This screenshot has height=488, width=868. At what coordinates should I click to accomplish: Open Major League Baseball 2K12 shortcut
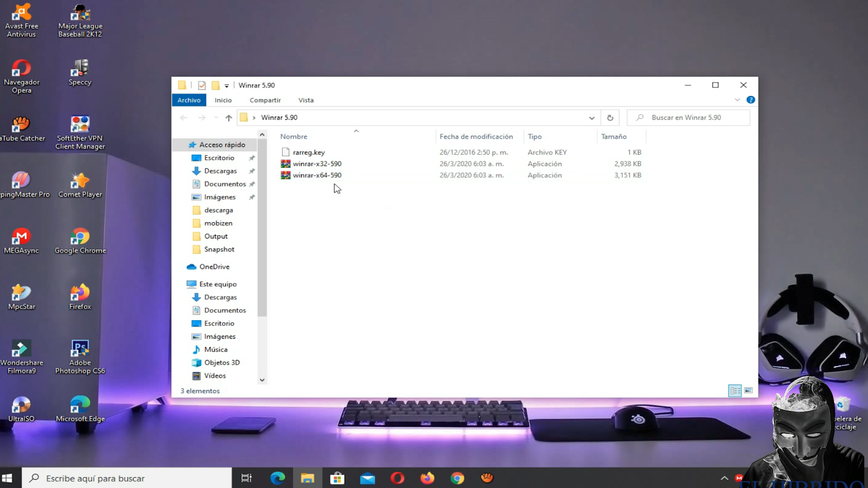pos(80,21)
